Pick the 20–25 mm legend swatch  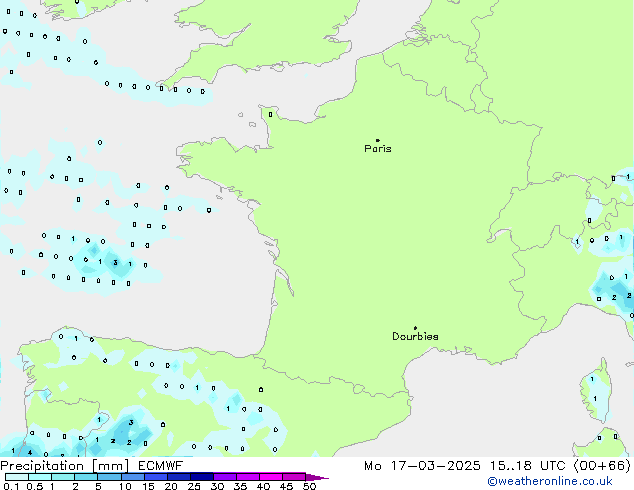pos(178,477)
